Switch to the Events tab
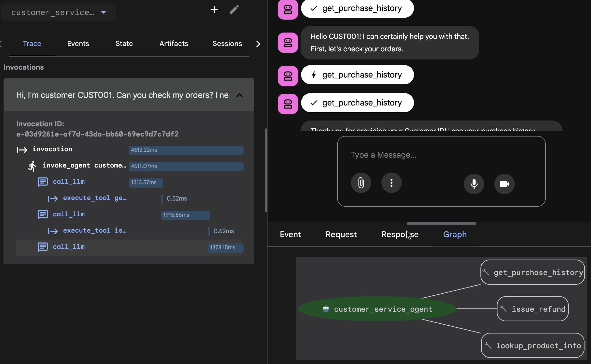Screen dimensions: 591x364 click(78, 44)
